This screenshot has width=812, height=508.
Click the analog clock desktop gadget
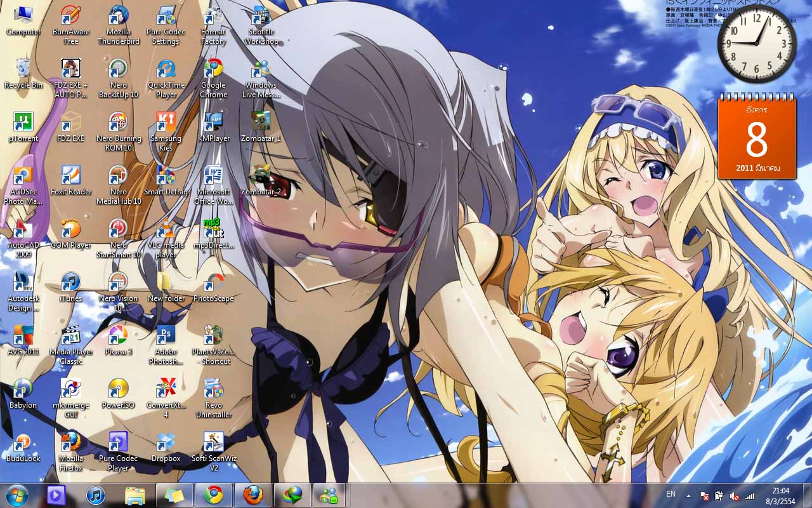(757, 43)
